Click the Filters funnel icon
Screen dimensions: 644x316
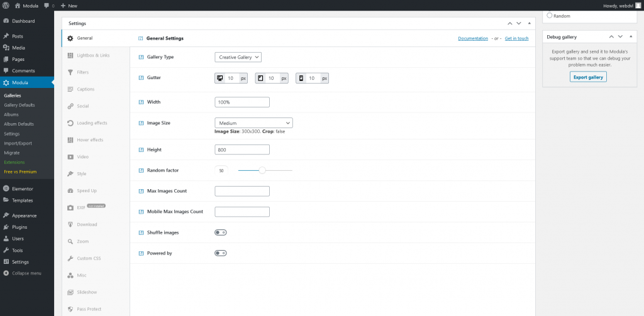click(70, 72)
